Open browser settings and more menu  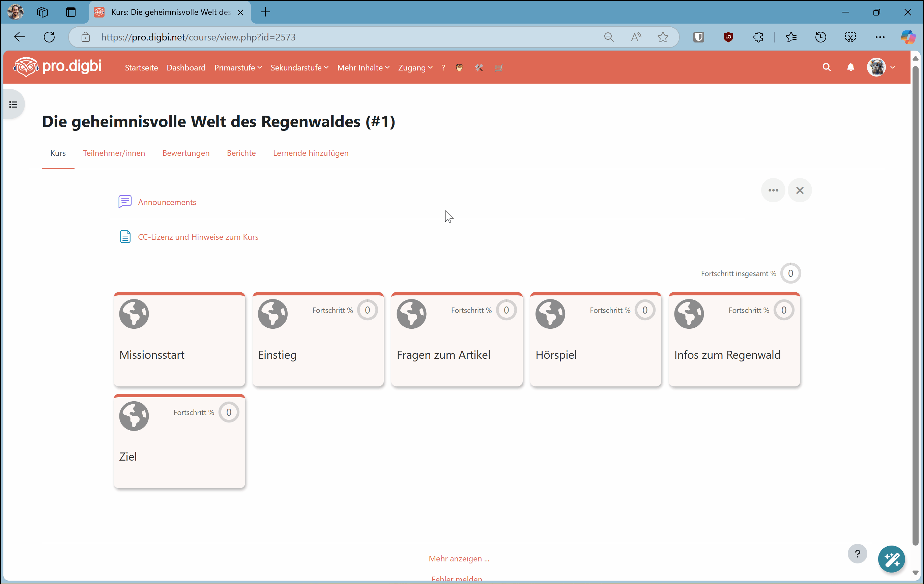pos(880,37)
